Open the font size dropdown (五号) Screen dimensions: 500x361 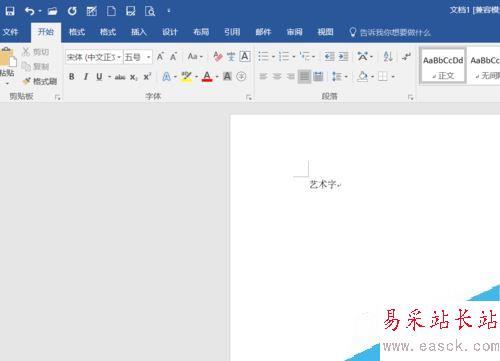click(x=148, y=57)
